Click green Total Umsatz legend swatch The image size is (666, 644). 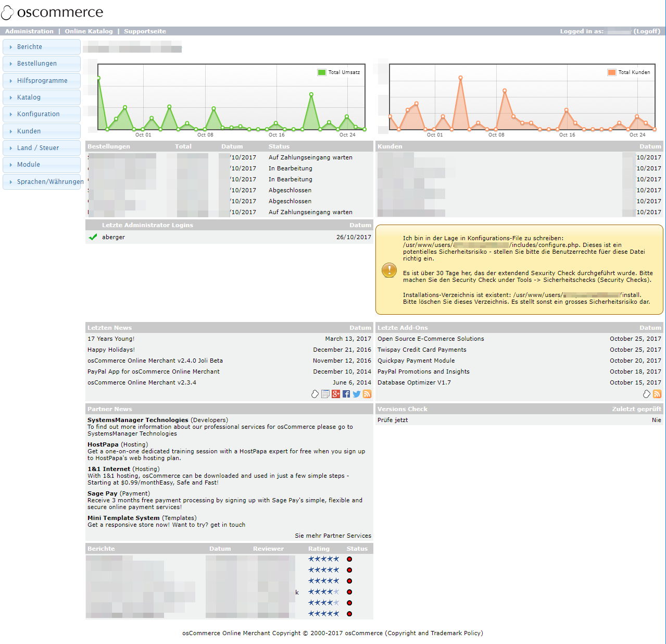[322, 72]
